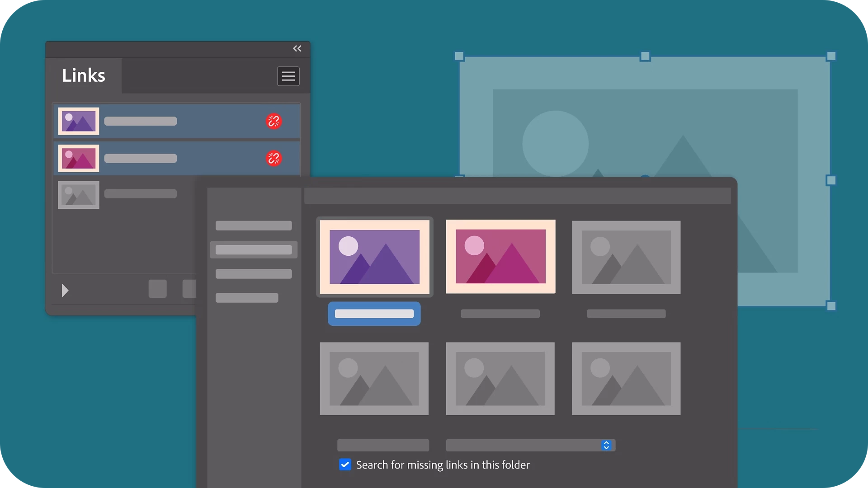Click the top-right handle of selected frame
Image resolution: width=868 pixels, height=488 pixels.
pyautogui.click(x=831, y=56)
